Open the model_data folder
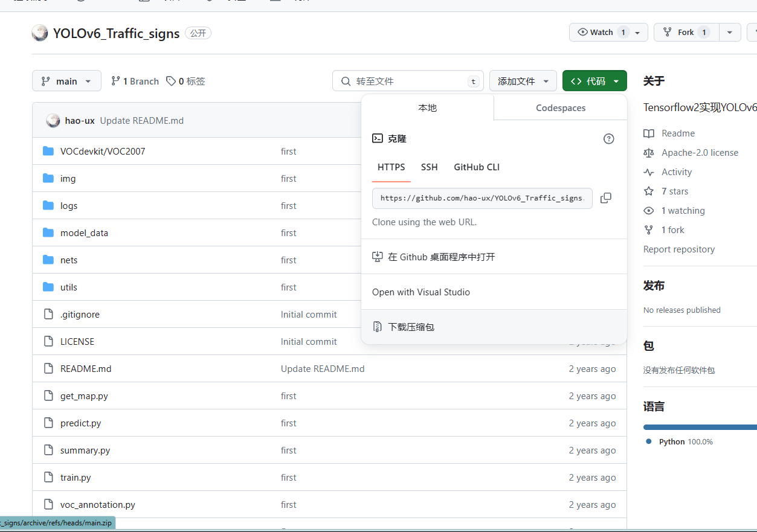Viewport: 757px width, 532px height. (x=84, y=232)
